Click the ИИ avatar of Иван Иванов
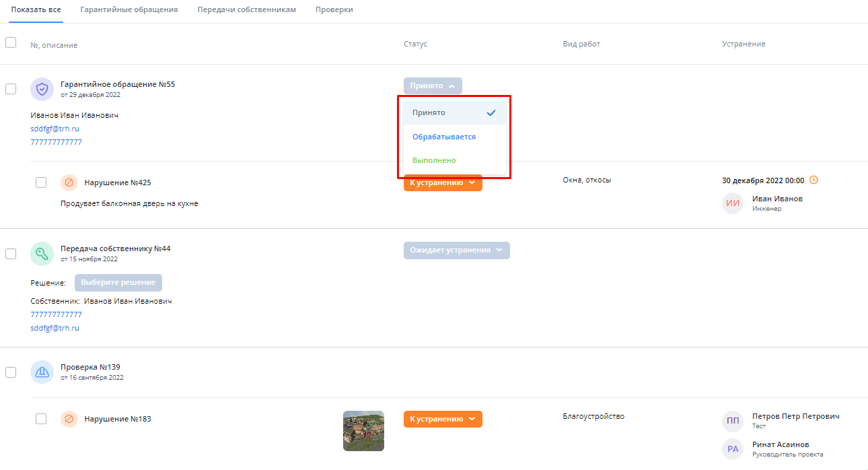 coord(733,203)
